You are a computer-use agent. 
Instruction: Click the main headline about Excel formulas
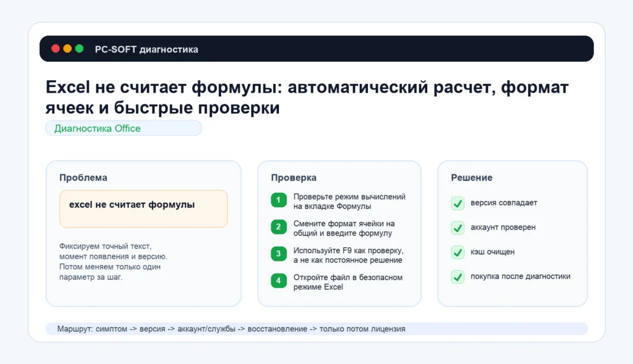pyautogui.click(x=307, y=97)
